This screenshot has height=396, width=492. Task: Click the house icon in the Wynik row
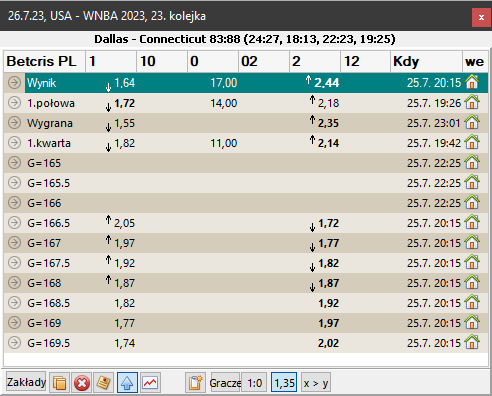[x=472, y=82]
